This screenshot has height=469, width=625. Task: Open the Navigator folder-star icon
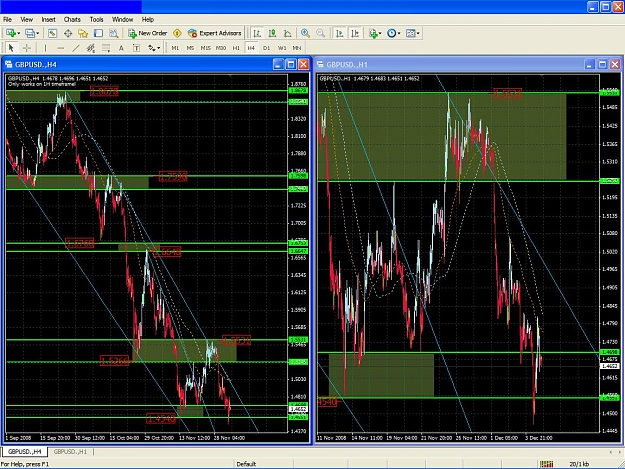pyautogui.click(x=83, y=33)
